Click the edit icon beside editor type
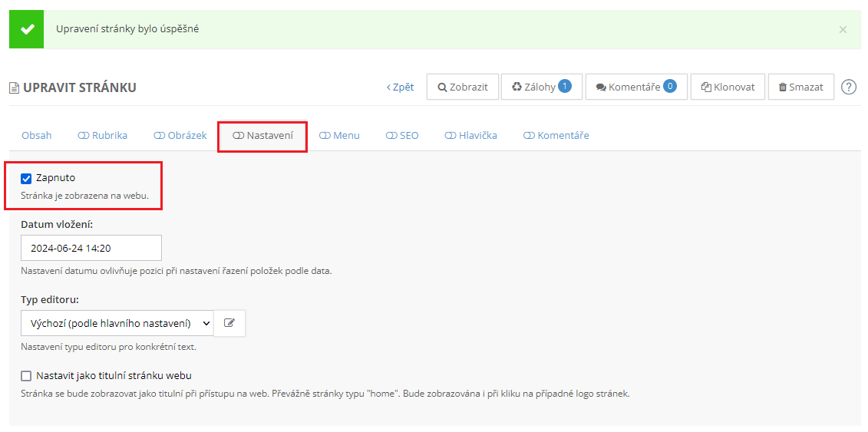This screenshot has width=868, height=432. [229, 323]
